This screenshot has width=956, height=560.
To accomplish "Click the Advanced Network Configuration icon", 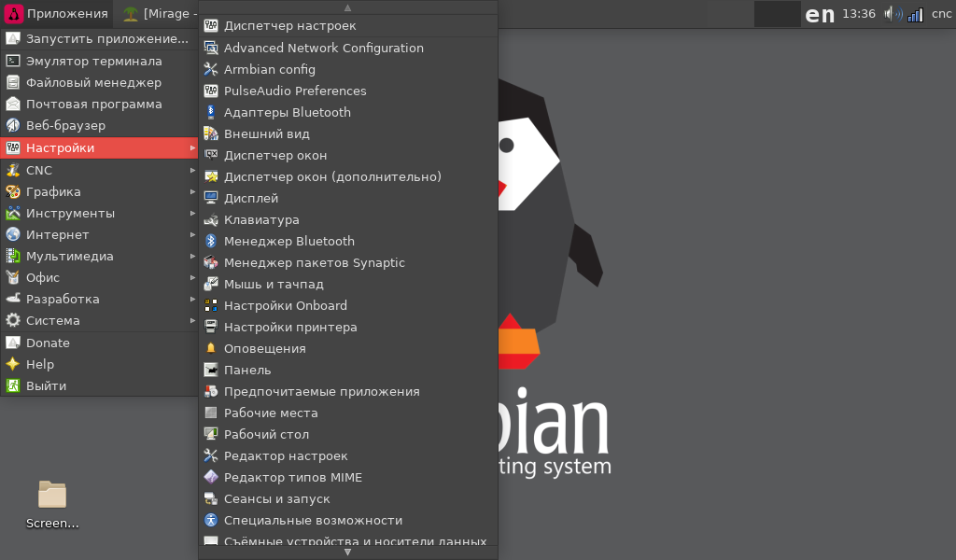I will click(211, 48).
